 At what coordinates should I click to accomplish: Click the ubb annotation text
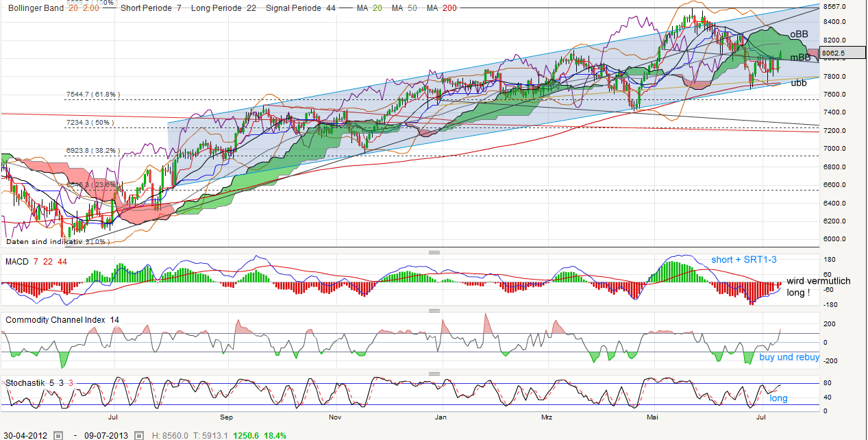pyautogui.click(x=799, y=83)
